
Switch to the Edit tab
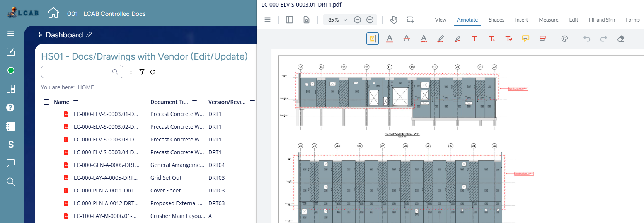click(573, 20)
